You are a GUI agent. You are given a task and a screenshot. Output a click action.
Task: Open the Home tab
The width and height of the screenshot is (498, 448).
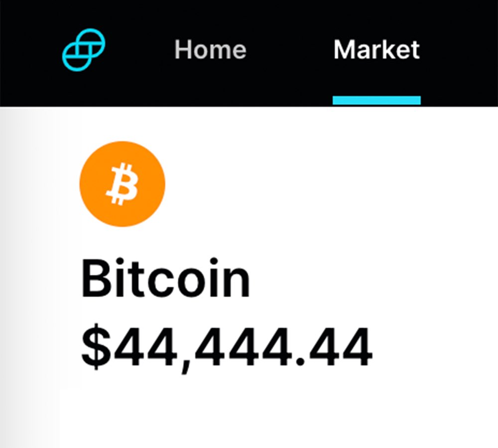pos(210,50)
